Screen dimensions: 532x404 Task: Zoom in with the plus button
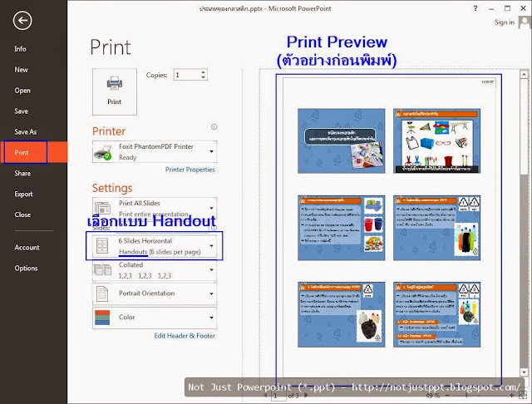pos(512,396)
